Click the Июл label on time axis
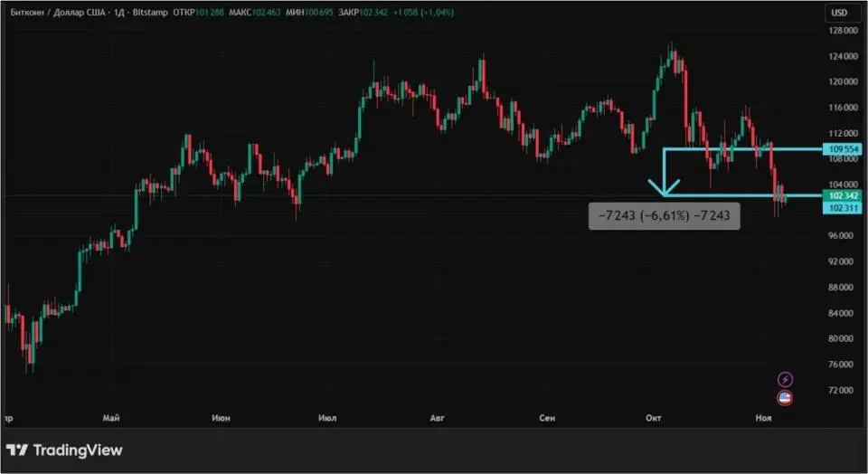This screenshot has height=474, width=868. (328, 417)
